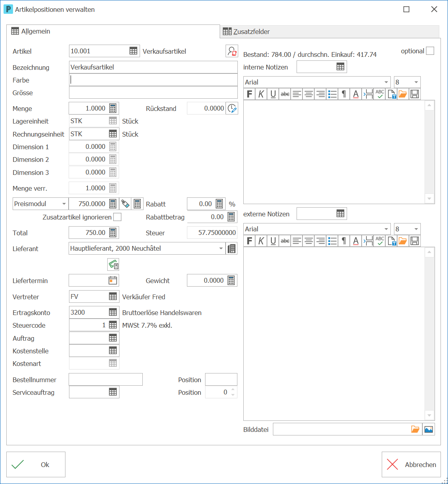The image size is (448, 484).
Task: Open the Artikel lookup table icon
Action: tap(133, 51)
